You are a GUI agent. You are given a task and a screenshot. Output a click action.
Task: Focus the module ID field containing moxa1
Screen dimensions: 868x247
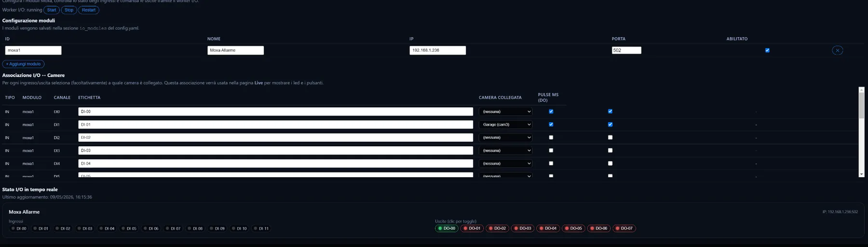click(33, 50)
